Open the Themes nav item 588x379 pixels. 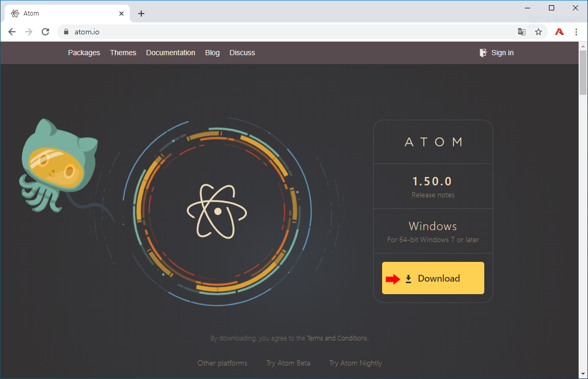(x=123, y=53)
